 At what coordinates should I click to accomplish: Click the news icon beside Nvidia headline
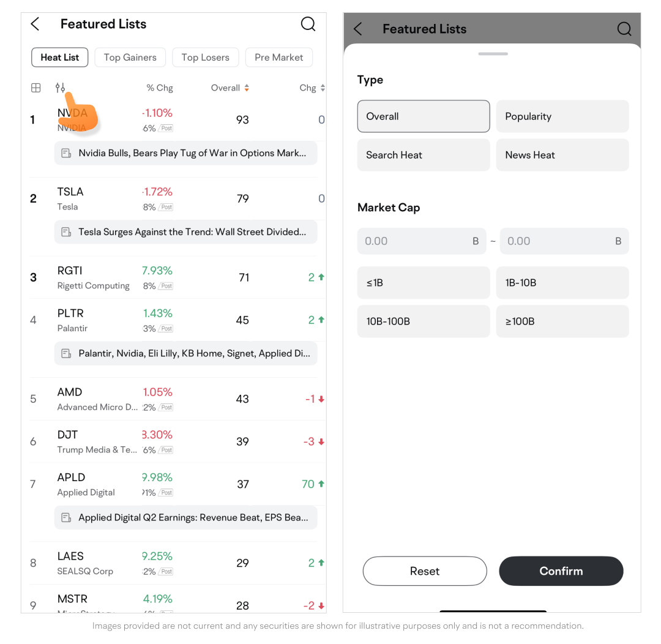(66, 153)
